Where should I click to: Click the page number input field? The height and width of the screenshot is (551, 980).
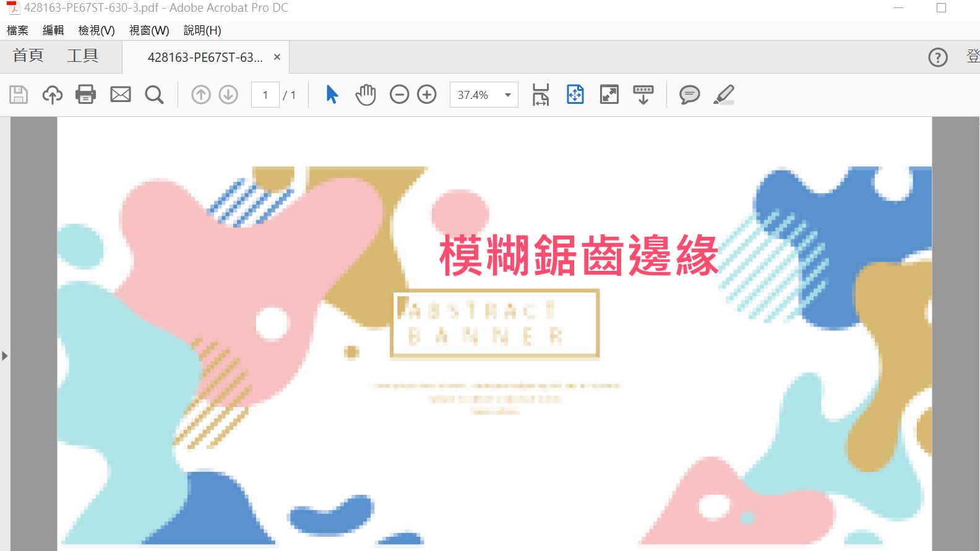pyautogui.click(x=265, y=95)
